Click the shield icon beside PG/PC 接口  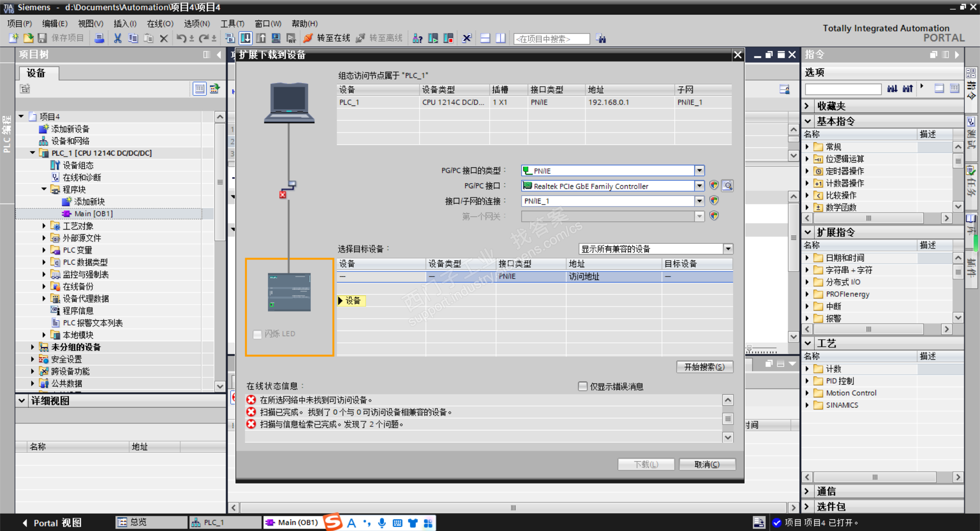coord(714,186)
